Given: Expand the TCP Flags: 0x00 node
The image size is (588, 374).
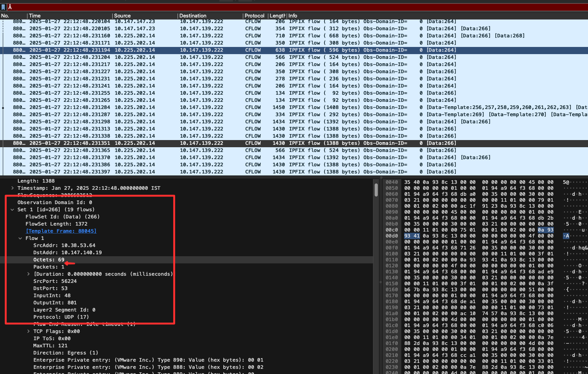Looking at the screenshot, I should 28,331.
